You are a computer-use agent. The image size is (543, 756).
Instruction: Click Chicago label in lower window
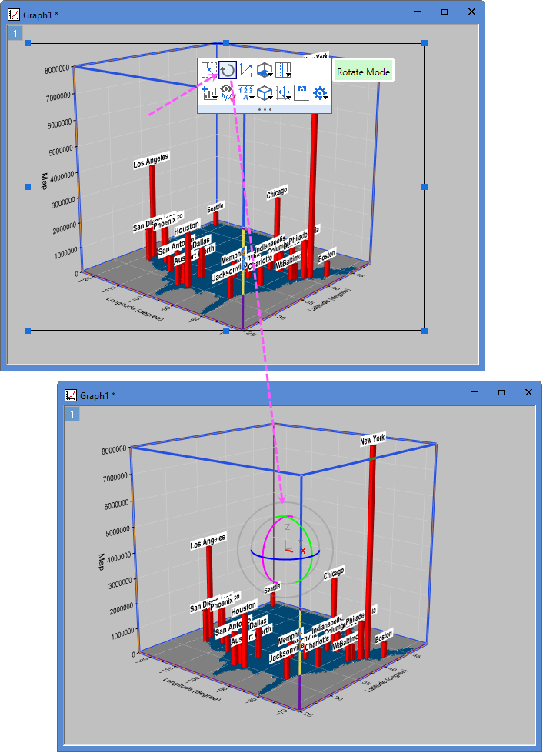(334, 573)
